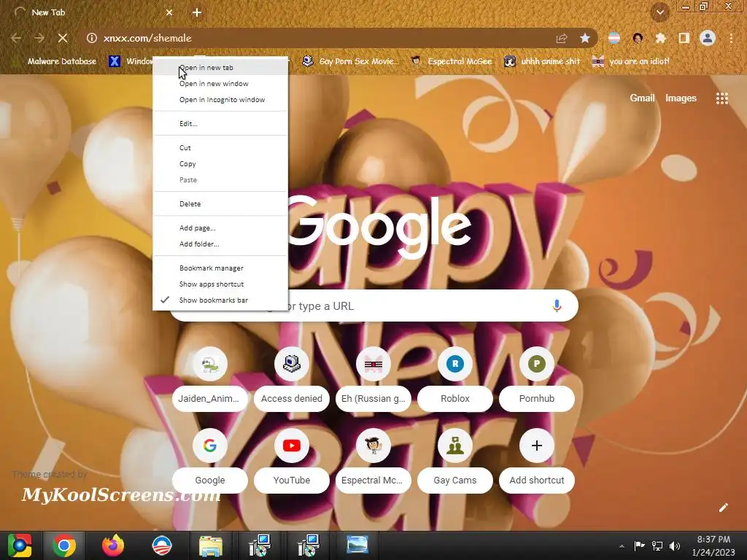Click the forward navigation arrow

(x=39, y=38)
